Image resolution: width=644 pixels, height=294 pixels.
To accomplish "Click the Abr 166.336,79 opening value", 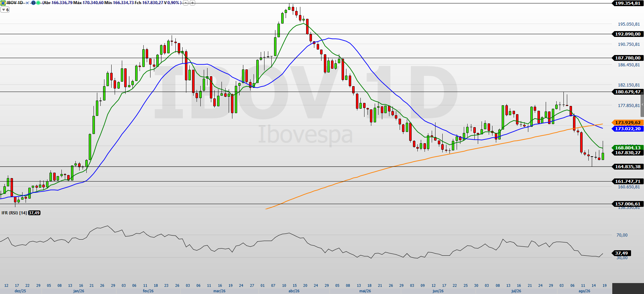I will click(x=58, y=3).
